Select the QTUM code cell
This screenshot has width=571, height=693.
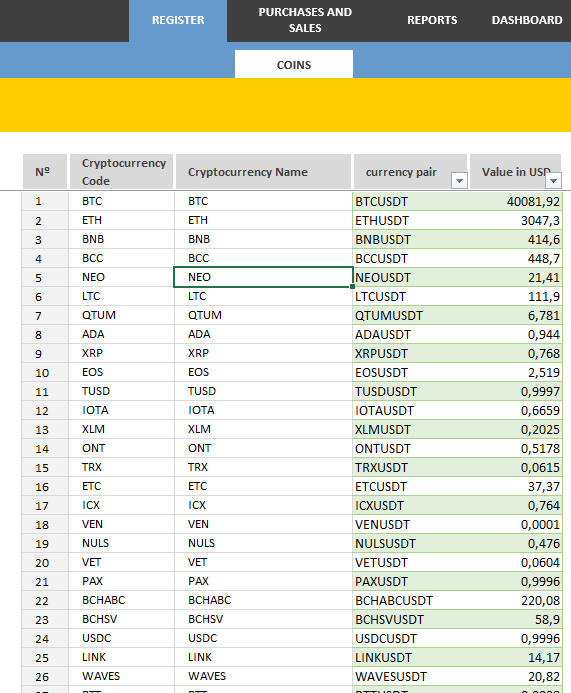(122, 315)
